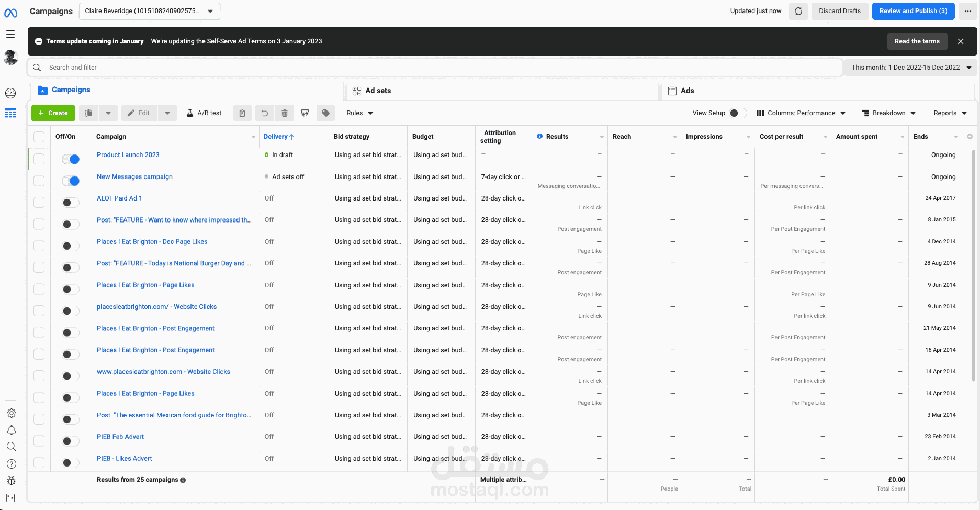Check the Product Launch 2023 row checkbox
This screenshot has width=980, height=510.
[x=39, y=159]
